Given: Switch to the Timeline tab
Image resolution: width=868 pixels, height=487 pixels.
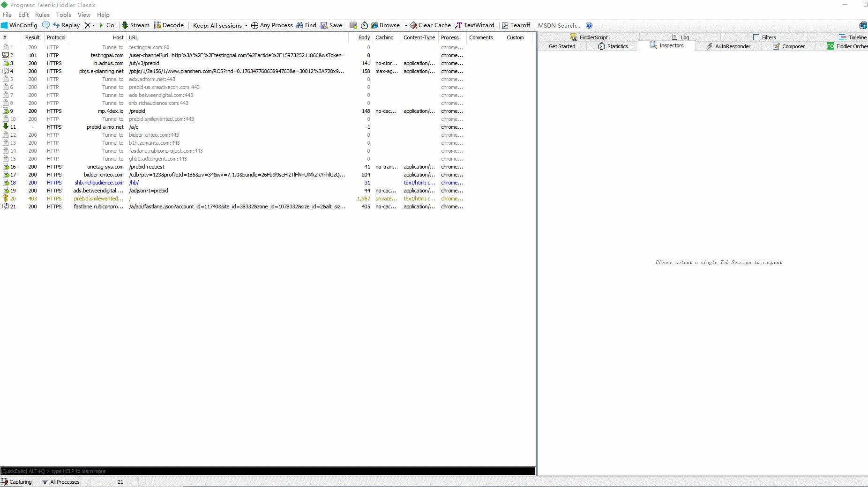Looking at the screenshot, I should [x=853, y=37].
